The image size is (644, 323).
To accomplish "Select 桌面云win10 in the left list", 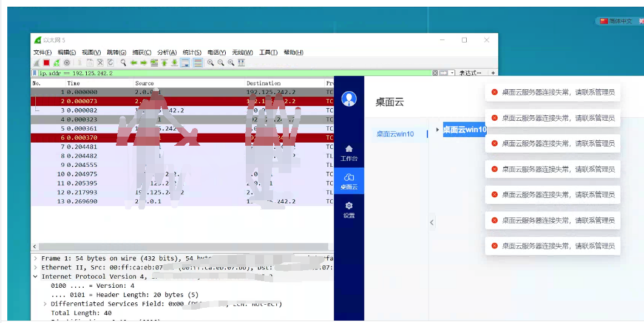I will click(x=395, y=134).
